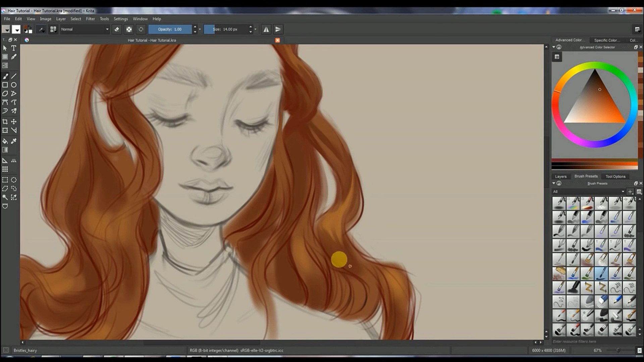Select the Fill bucket tool
Image resolution: width=644 pixels, height=362 pixels.
(x=5, y=141)
